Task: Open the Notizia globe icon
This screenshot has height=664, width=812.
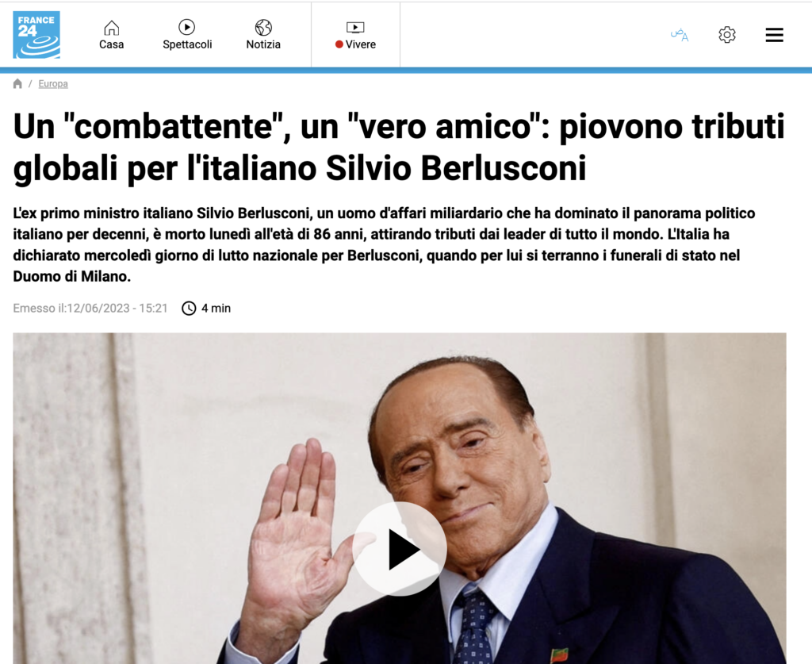Action: pyautogui.click(x=263, y=27)
